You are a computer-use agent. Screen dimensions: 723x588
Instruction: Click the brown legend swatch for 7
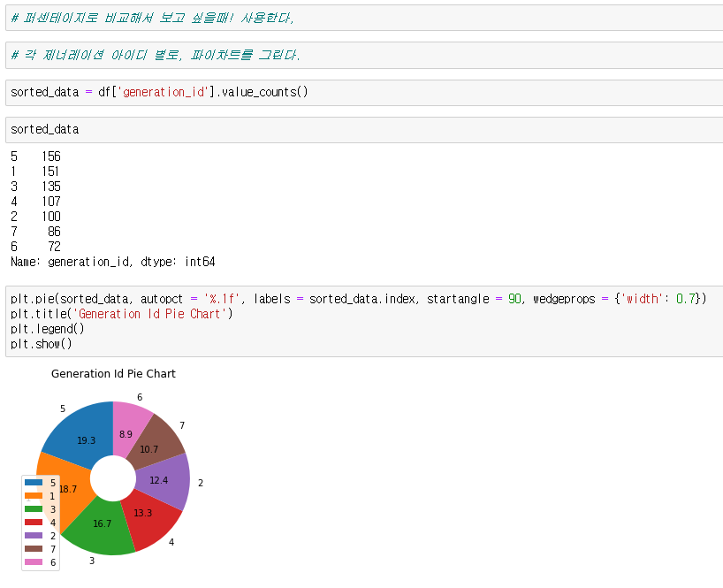(34, 549)
